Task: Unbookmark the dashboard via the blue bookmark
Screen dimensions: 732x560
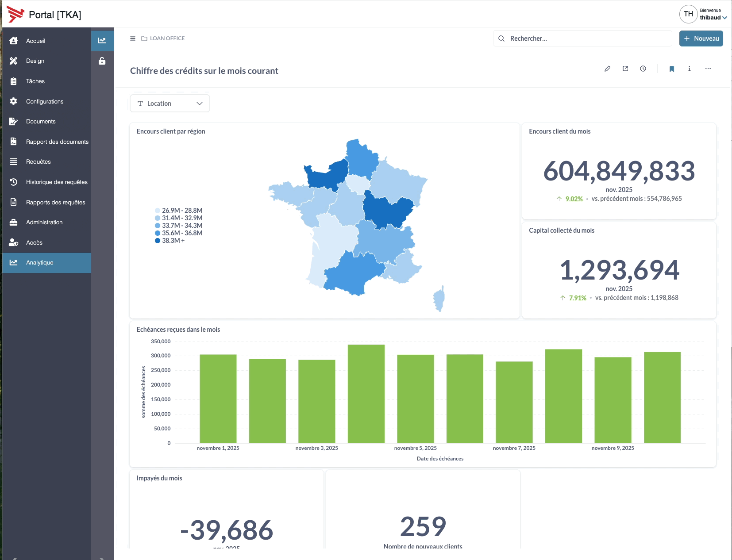Action: pyautogui.click(x=672, y=69)
